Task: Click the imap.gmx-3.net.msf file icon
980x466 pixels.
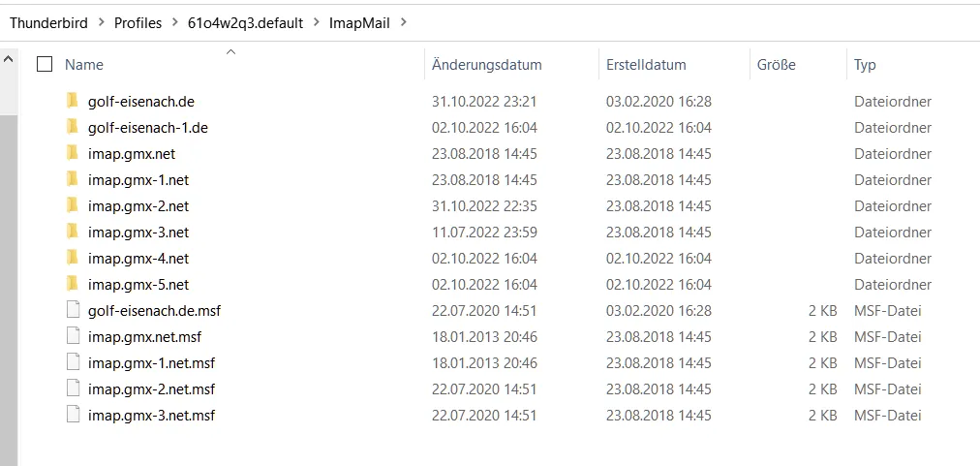Action: (x=74, y=415)
